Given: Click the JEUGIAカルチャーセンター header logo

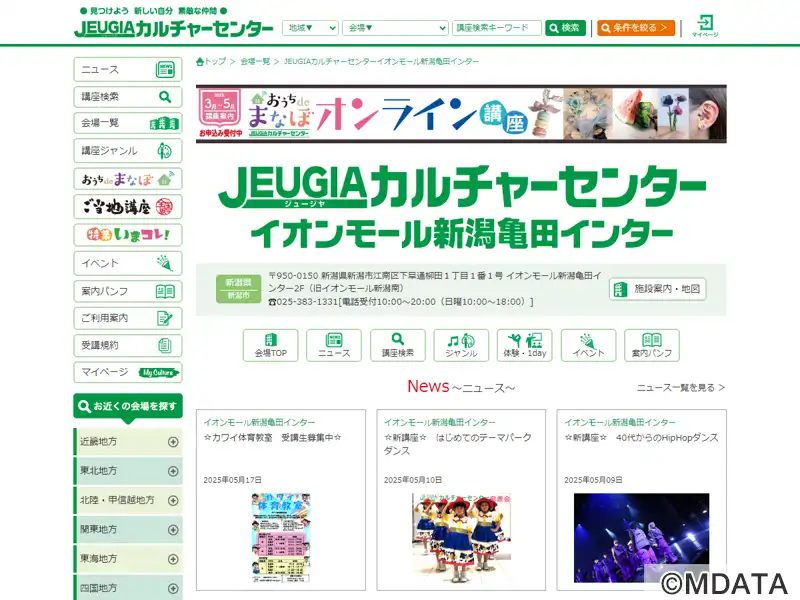Looking at the screenshot, I should [174, 28].
